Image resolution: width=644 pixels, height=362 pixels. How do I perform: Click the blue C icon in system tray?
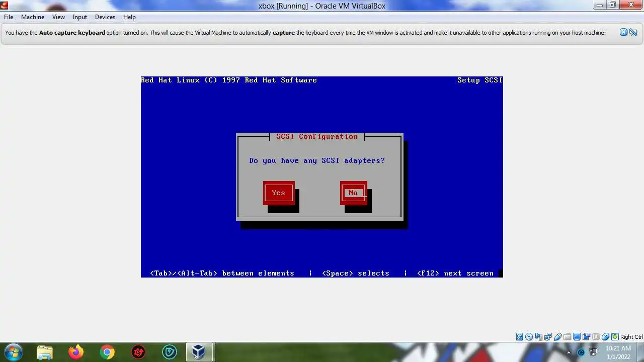581,352
